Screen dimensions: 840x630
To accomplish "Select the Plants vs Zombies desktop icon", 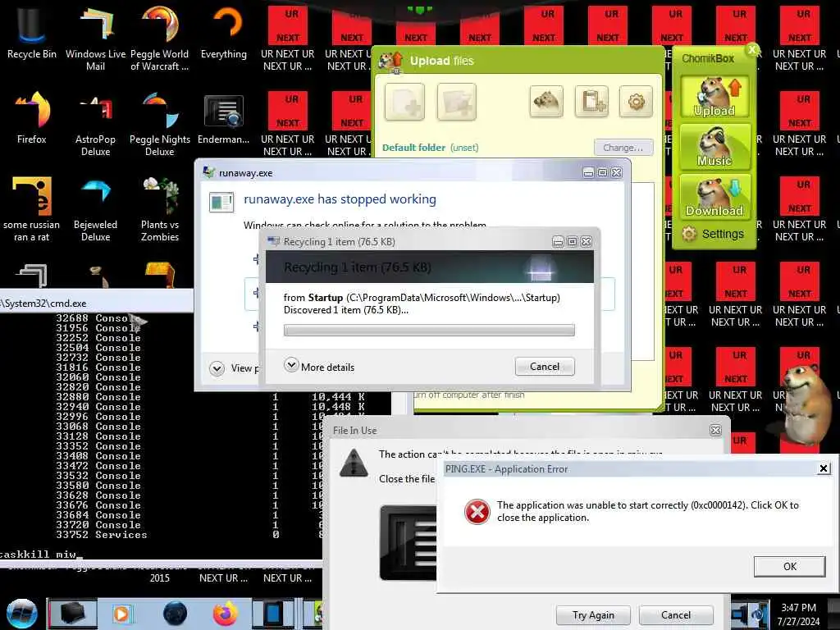I will [160, 209].
